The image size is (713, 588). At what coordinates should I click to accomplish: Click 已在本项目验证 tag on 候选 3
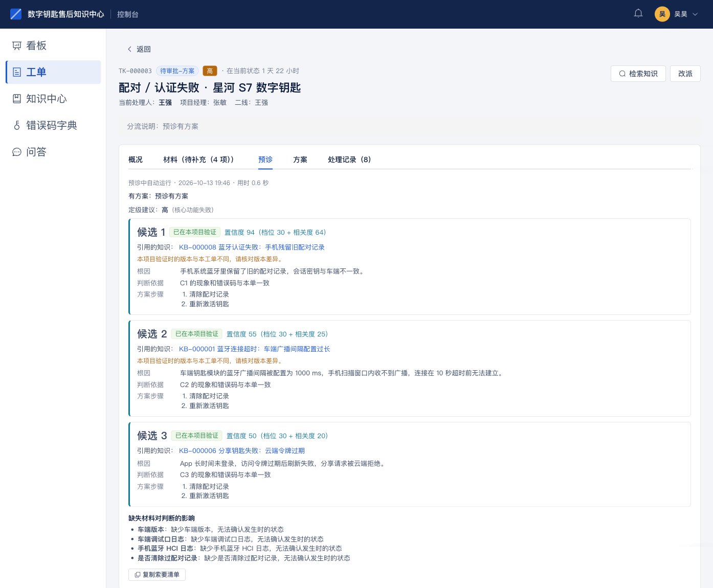point(197,436)
